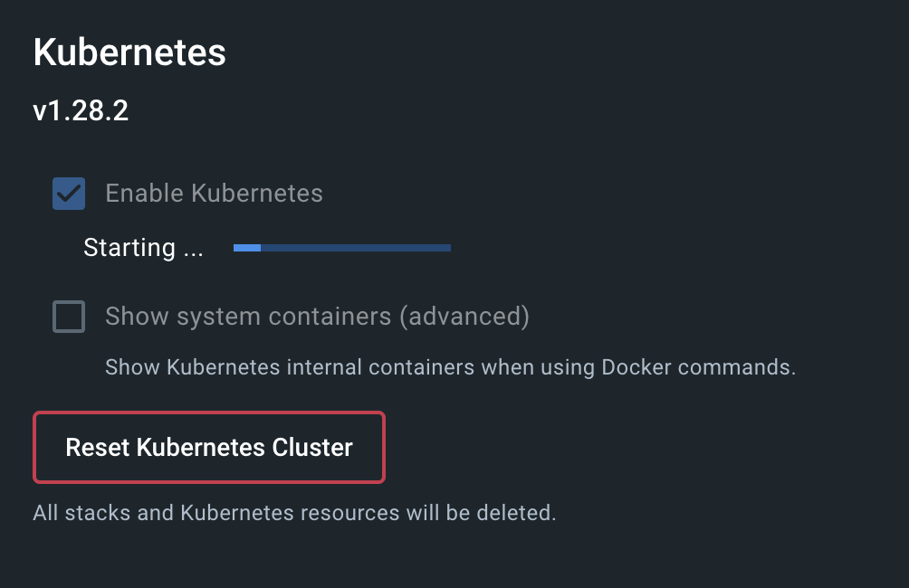Click the Starting ... status text
The width and height of the screenshot is (909, 588).
[x=142, y=247]
